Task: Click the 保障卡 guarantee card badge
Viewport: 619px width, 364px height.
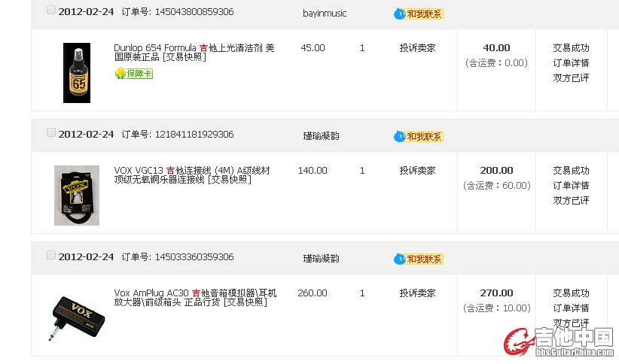Action: click(x=133, y=74)
